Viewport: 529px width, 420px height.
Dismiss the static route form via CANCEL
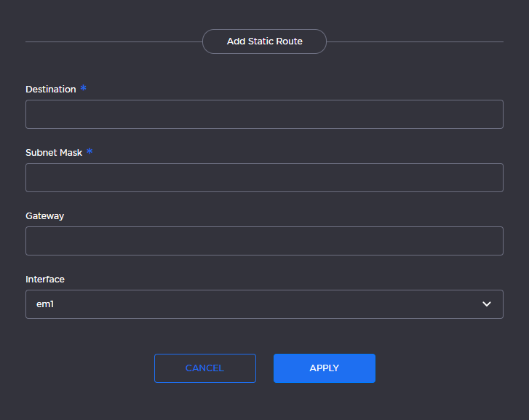point(204,368)
